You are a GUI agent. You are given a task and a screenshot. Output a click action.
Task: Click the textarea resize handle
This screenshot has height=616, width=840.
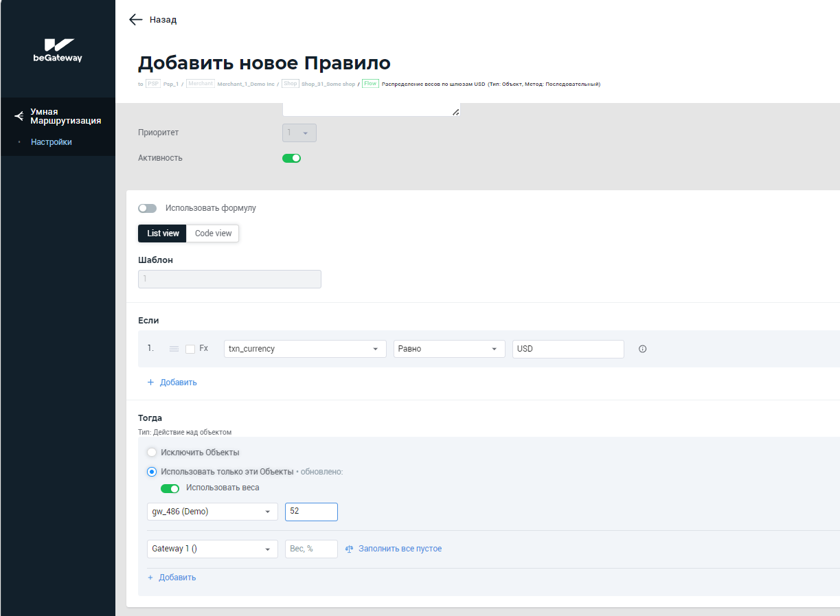[455, 112]
